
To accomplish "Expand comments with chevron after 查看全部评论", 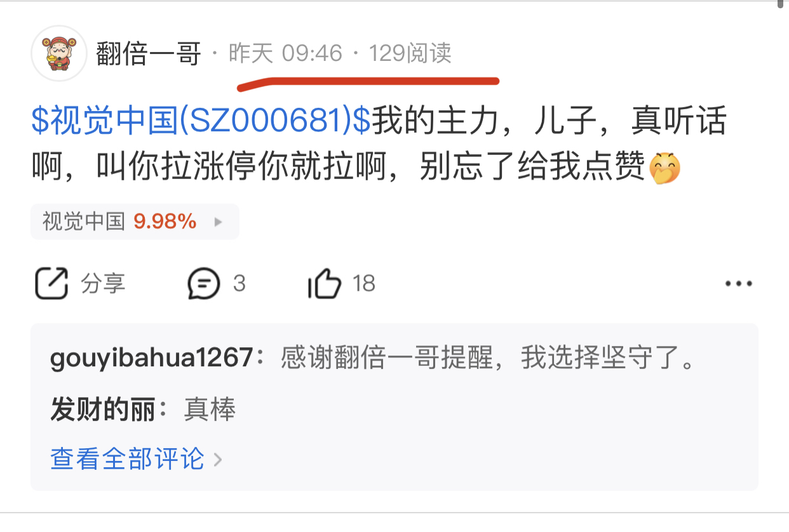I will click(217, 460).
